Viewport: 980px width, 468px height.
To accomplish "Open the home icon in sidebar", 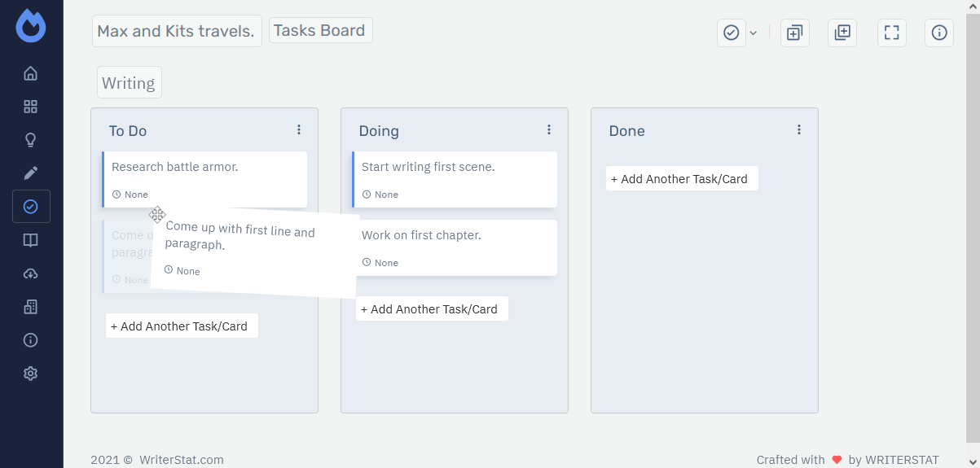I will [30, 73].
